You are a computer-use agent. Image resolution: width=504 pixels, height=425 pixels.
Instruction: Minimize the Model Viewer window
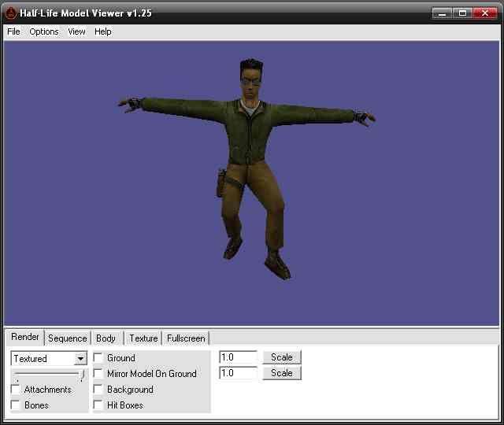click(442, 13)
